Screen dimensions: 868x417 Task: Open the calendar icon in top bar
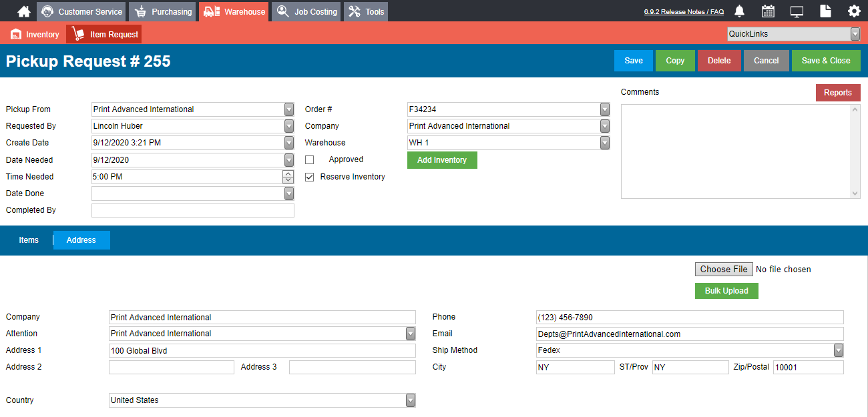pyautogui.click(x=768, y=11)
